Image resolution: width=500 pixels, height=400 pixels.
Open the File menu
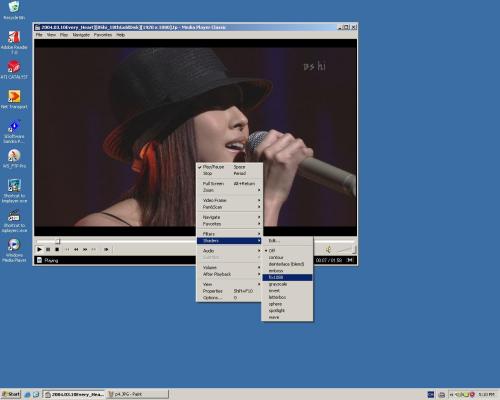coord(39,35)
